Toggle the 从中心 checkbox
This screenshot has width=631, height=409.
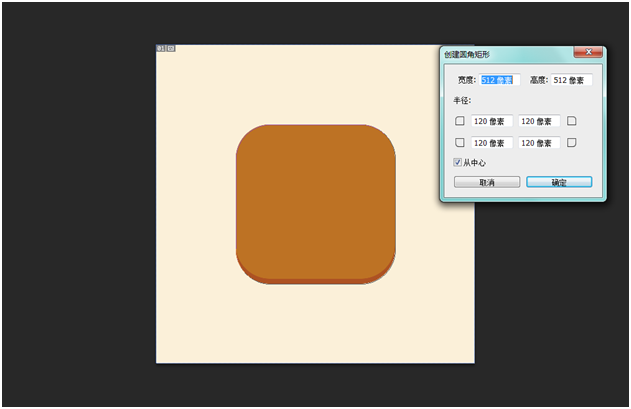click(458, 162)
